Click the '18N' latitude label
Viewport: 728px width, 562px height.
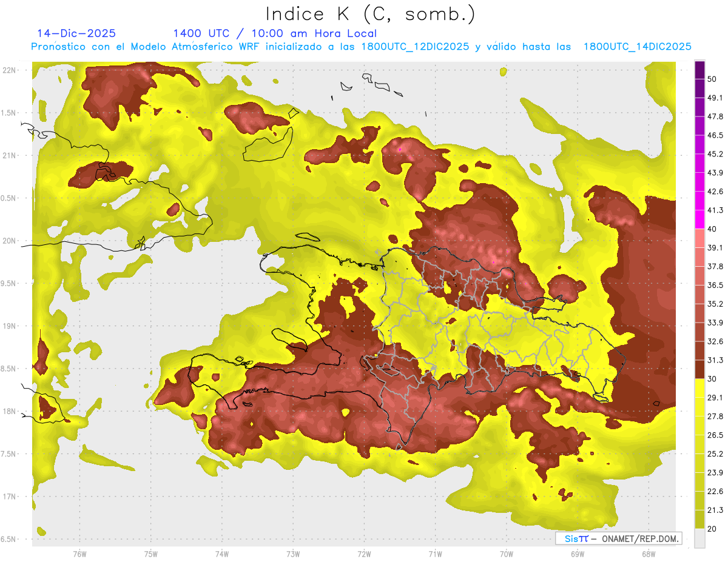[x=9, y=412]
